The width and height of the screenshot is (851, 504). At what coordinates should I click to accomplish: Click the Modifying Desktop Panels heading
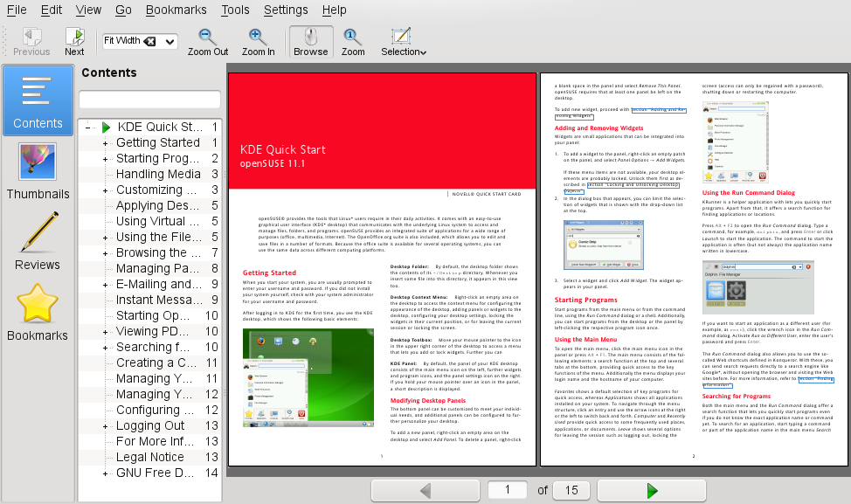click(427, 400)
